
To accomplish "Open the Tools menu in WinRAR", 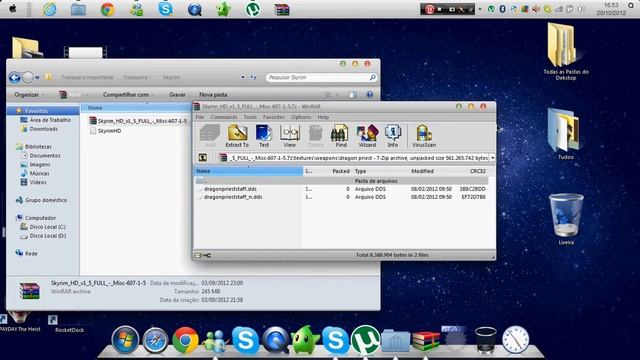I will (x=250, y=117).
